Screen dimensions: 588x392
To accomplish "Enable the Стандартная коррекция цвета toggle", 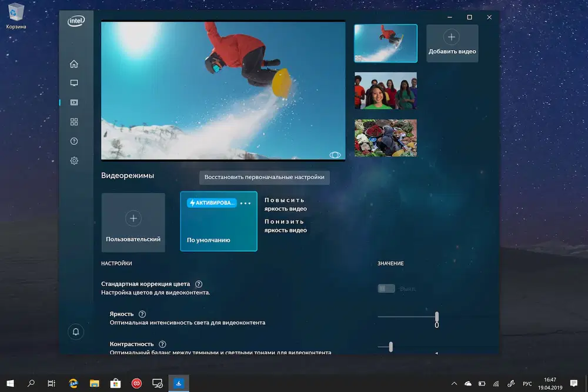I will coord(386,288).
